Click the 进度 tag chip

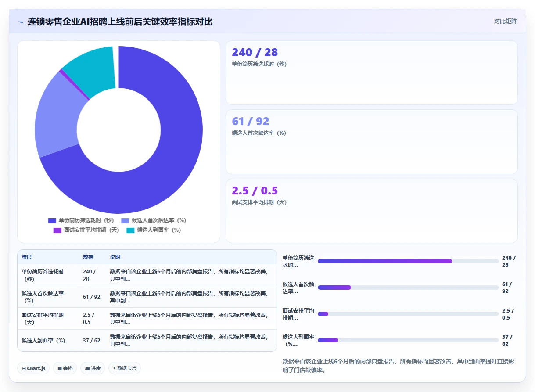[93, 368]
